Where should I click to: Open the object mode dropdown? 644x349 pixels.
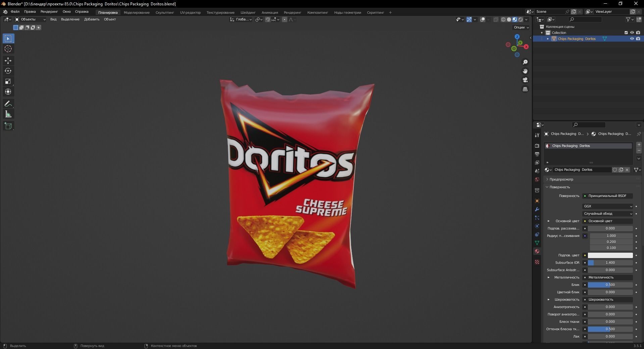click(x=30, y=19)
